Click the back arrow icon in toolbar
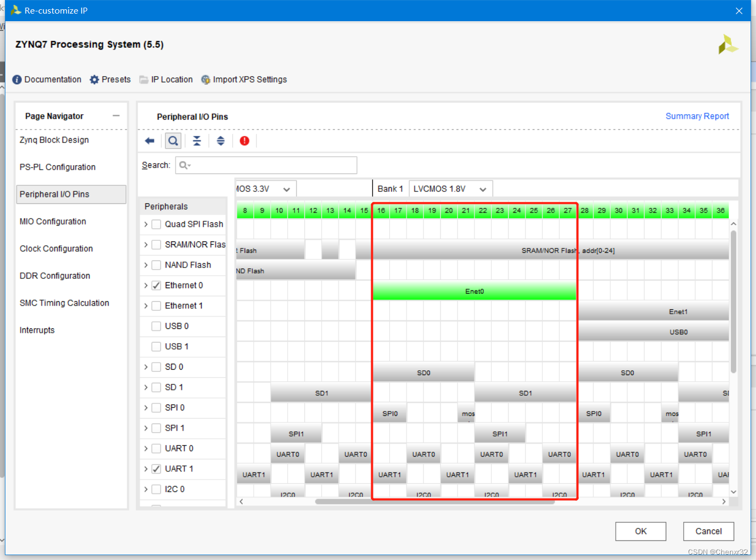Viewport: 756px width, 560px height. pos(149,141)
